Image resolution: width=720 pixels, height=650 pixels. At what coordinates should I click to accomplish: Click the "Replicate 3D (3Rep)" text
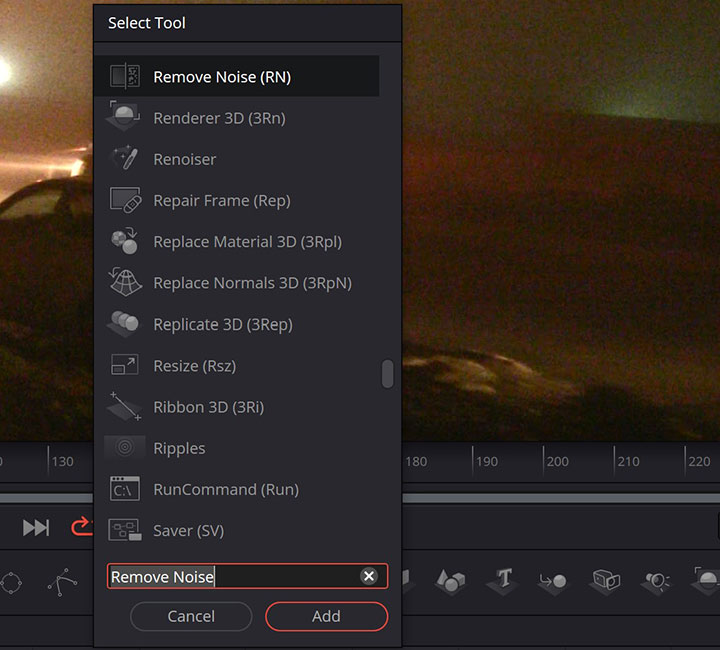223,325
